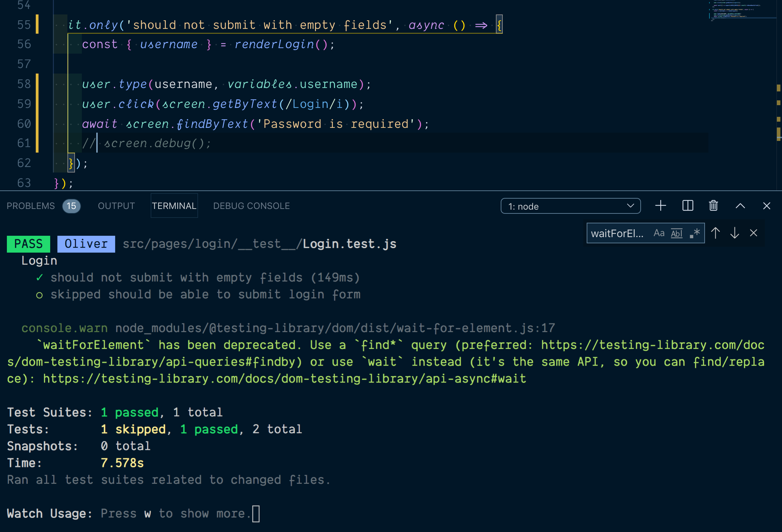Close the terminal panel
The width and height of the screenshot is (782, 532).
(767, 206)
